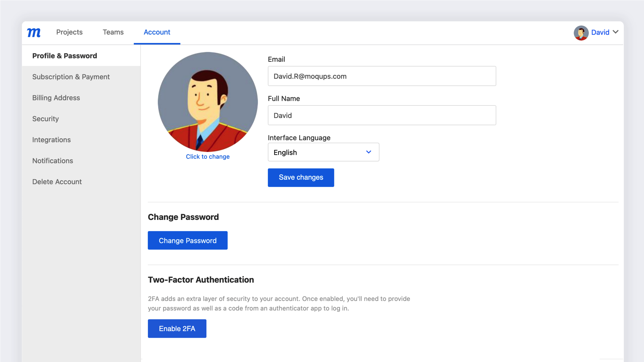The height and width of the screenshot is (362, 644).
Task: Select Delete Account in the sidebar
Action: click(57, 182)
